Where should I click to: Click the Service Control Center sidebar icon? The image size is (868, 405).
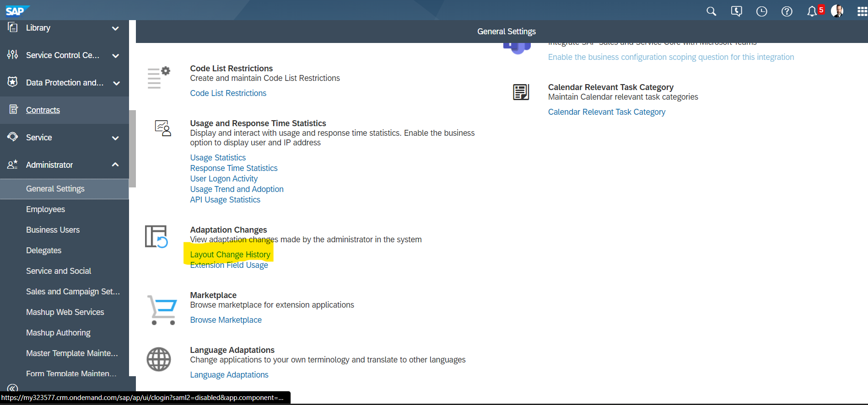(13, 55)
